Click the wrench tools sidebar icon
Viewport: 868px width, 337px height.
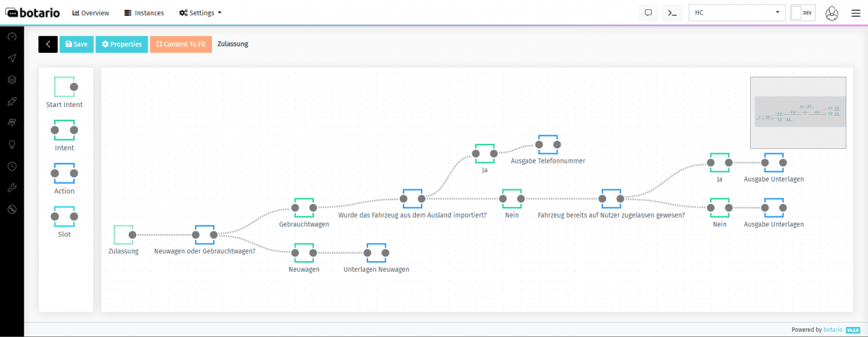(12, 187)
